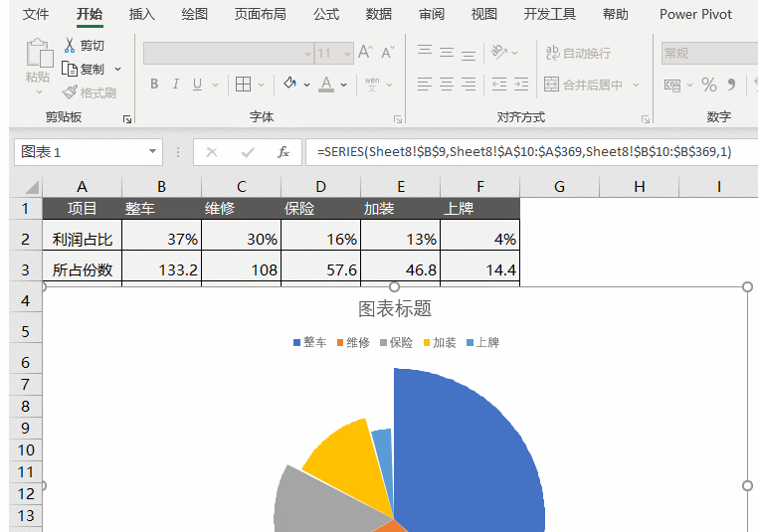758x532 pixels.
Task: Apply comma style format
Action: point(731,86)
